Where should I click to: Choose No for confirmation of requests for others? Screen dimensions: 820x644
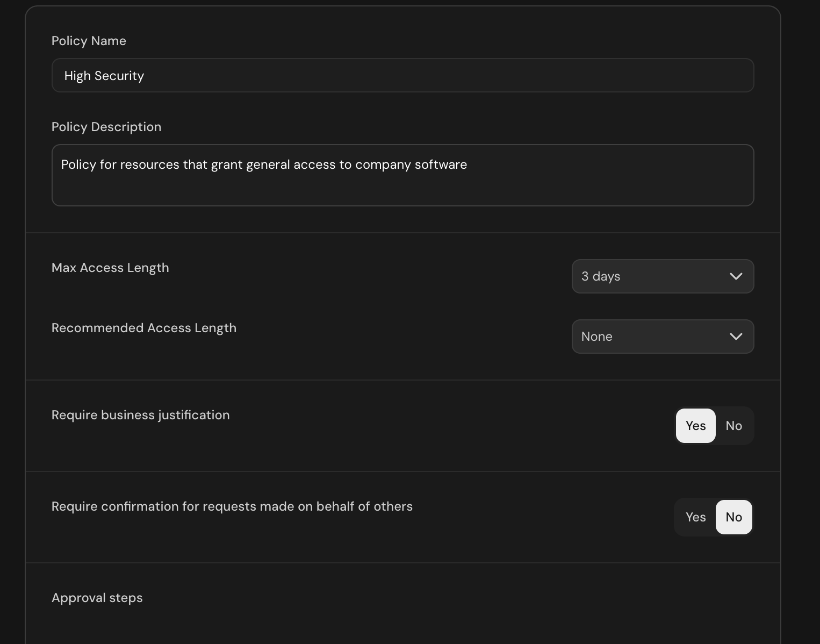click(734, 517)
